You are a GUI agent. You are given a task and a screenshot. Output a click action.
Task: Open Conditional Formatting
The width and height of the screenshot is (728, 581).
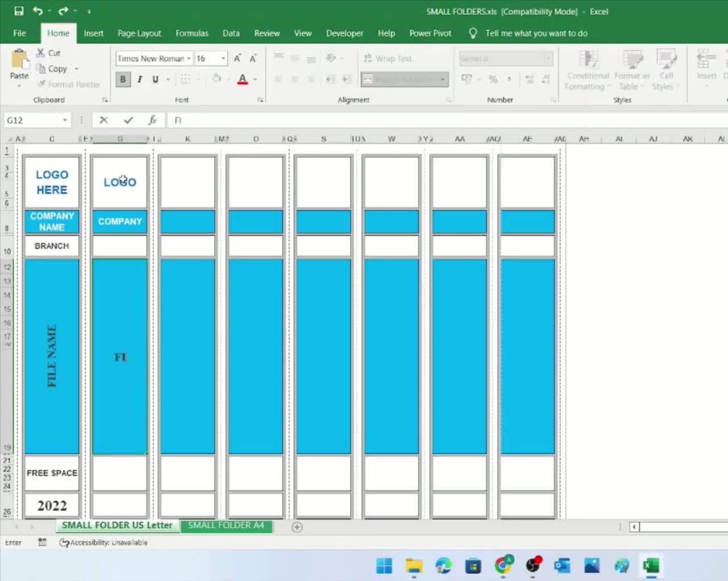[588, 69]
